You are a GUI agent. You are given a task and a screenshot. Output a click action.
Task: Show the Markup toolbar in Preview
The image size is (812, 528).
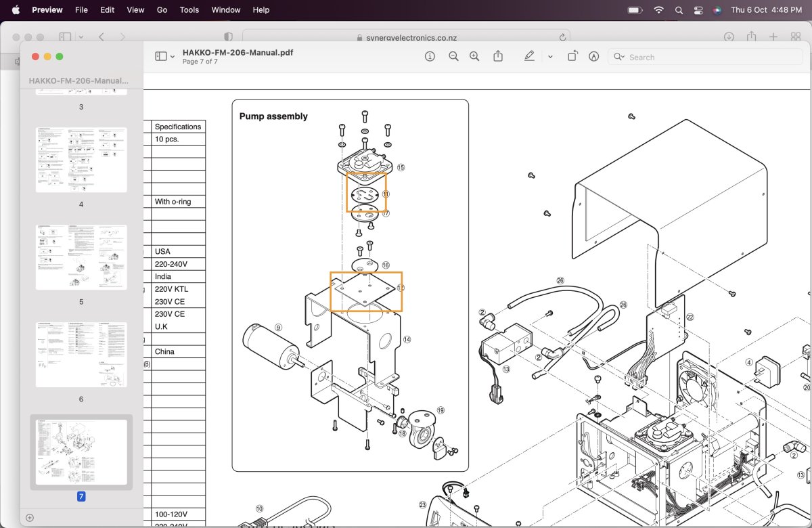click(x=594, y=57)
